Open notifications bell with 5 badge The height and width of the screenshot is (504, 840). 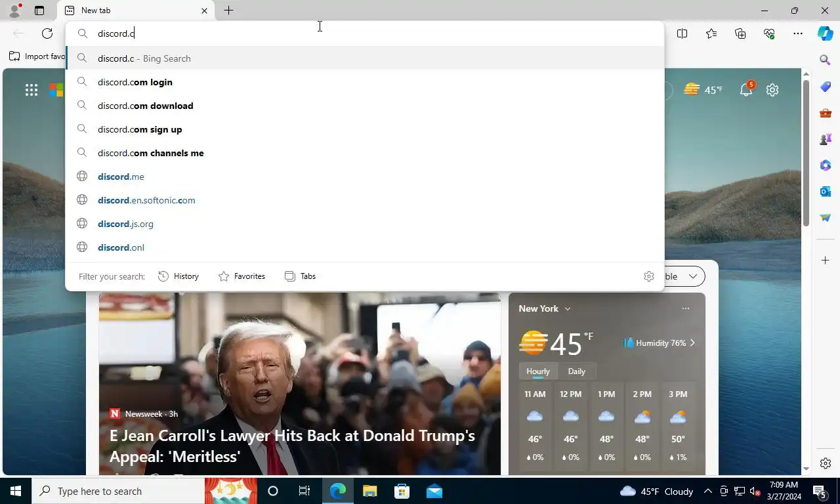pyautogui.click(x=747, y=89)
